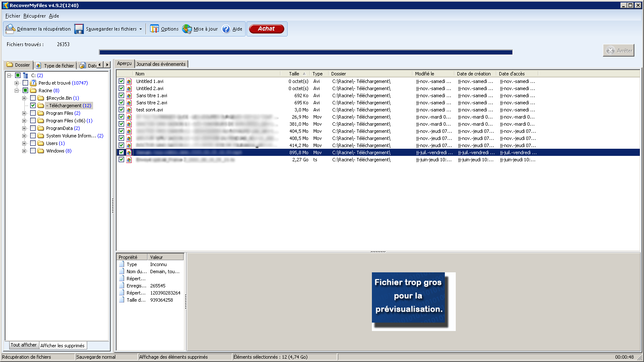The width and height of the screenshot is (644, 362).
Task: Click the file icon of the 404,5 Mo Mov file
Action: click(129, 131)
